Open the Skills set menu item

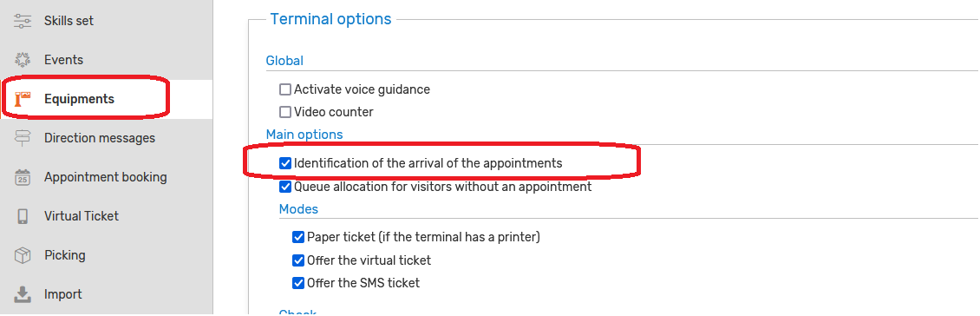(x=69, y=21)
